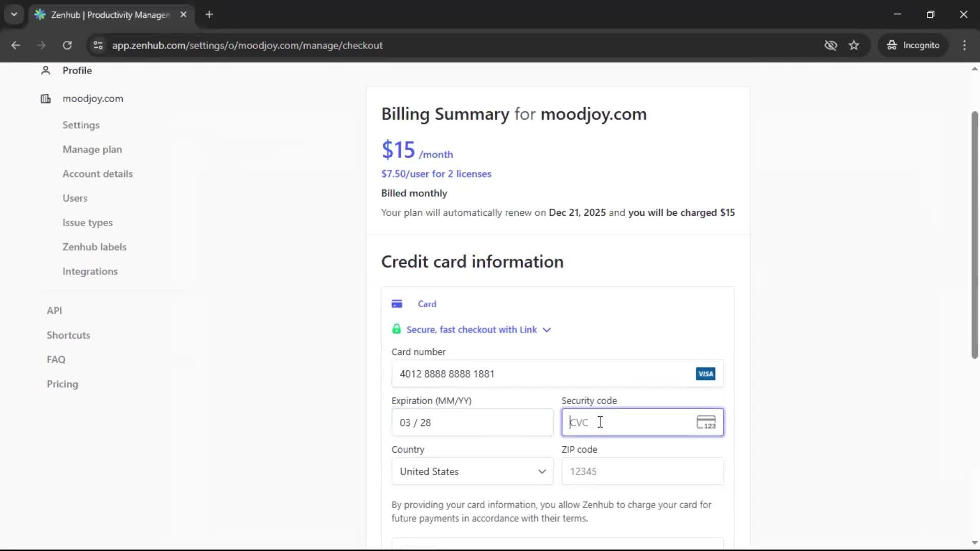Click the ZIP code field containing 12345
980x551 pixels.
pos(642,471)
